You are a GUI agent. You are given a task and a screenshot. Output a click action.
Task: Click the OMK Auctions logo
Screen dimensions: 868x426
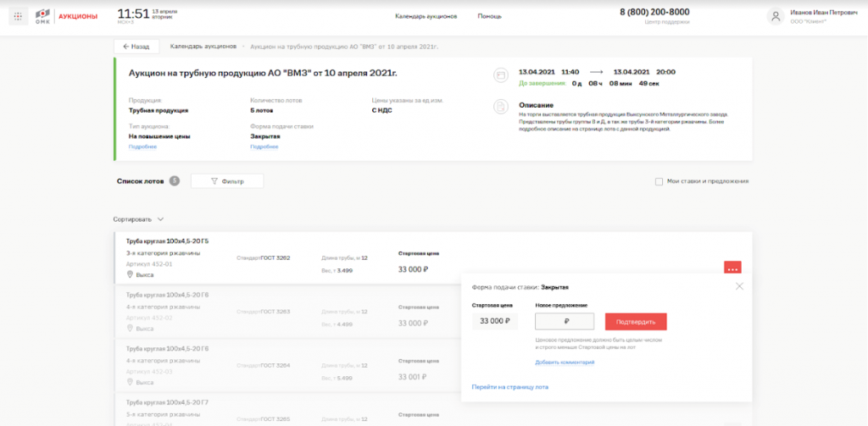pos(66,16)
